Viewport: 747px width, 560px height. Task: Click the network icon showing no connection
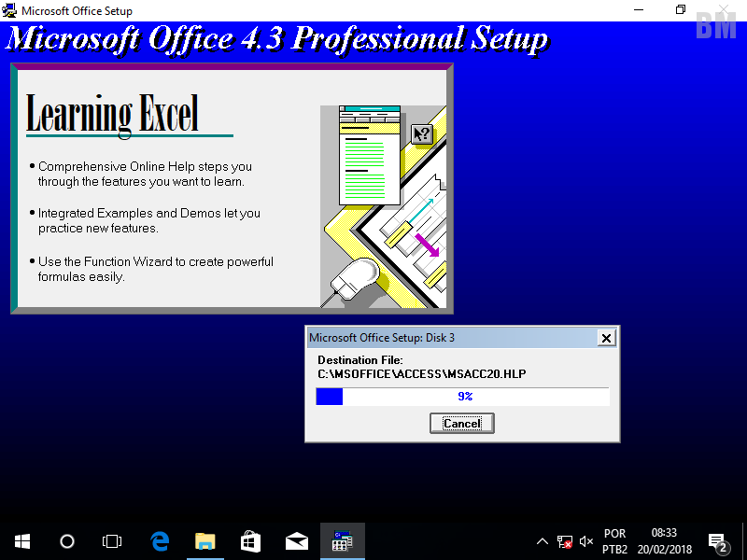pyautogui.click(x=564, y=541)
